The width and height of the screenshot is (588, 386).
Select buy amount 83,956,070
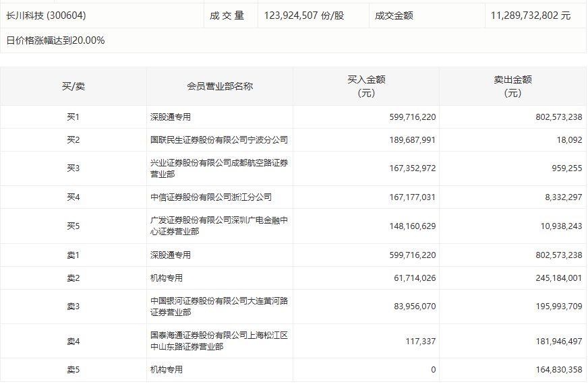(415, 307)
